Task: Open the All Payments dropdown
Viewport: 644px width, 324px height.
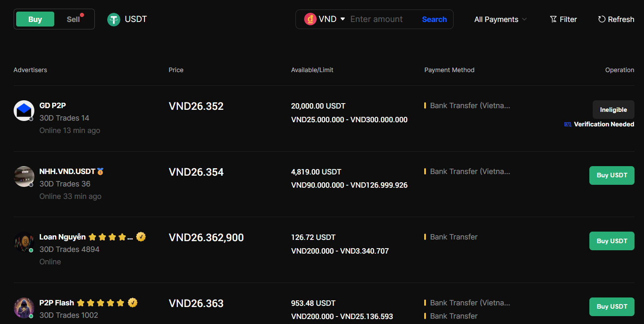Action: [x=500, y=19]
